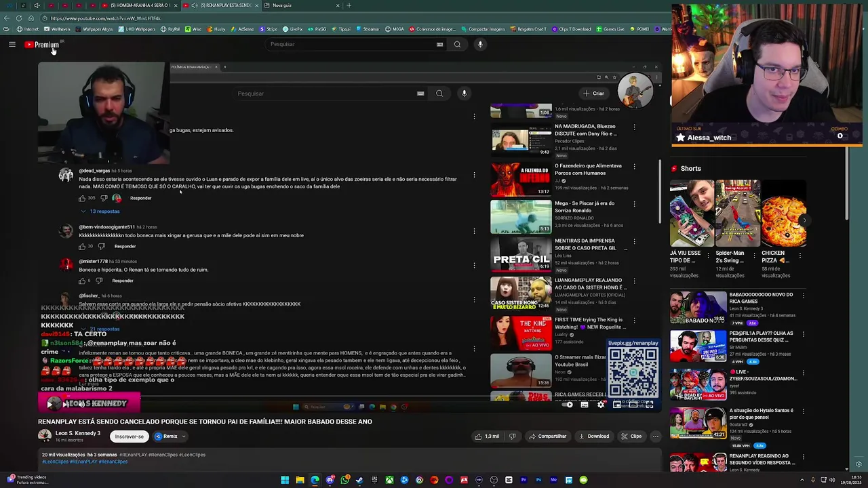Open the YouTube hamburger guide menu

pos(12,45)
